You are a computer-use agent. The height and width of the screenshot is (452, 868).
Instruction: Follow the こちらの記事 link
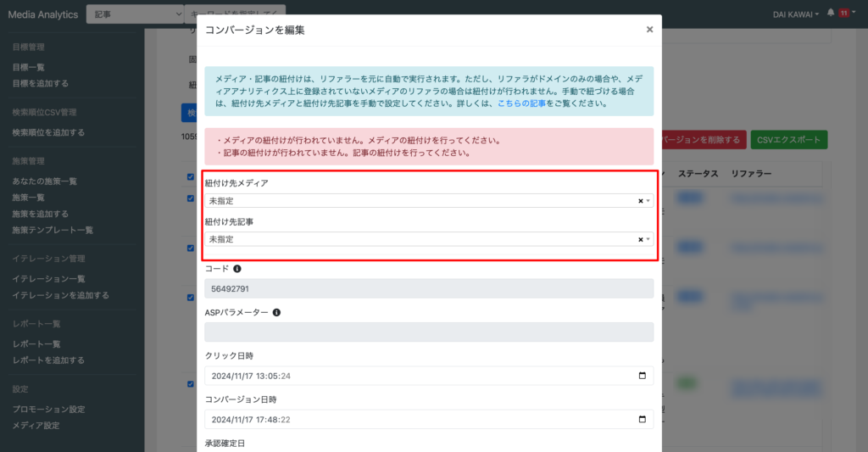(521, 103)
